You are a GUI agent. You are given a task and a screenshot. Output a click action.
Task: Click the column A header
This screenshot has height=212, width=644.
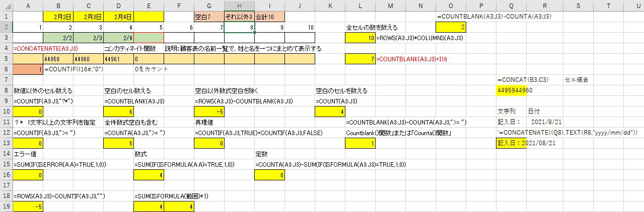point(28,6)
